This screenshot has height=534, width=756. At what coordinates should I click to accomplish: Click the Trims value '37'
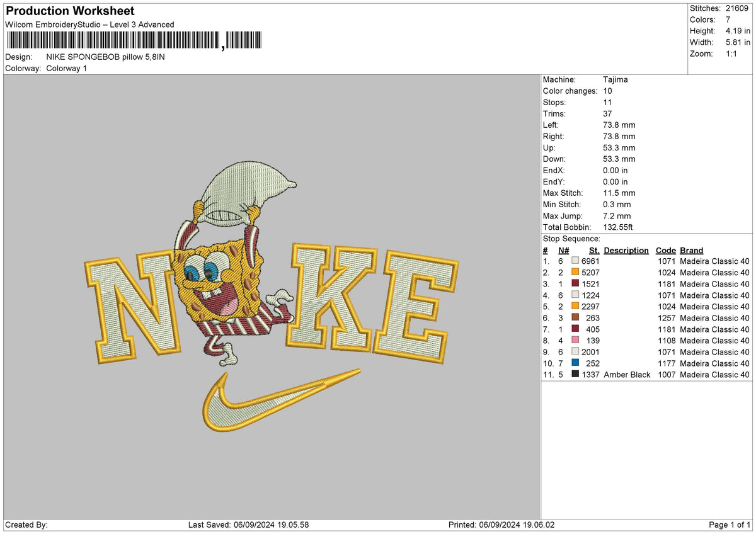click(608, 114)
